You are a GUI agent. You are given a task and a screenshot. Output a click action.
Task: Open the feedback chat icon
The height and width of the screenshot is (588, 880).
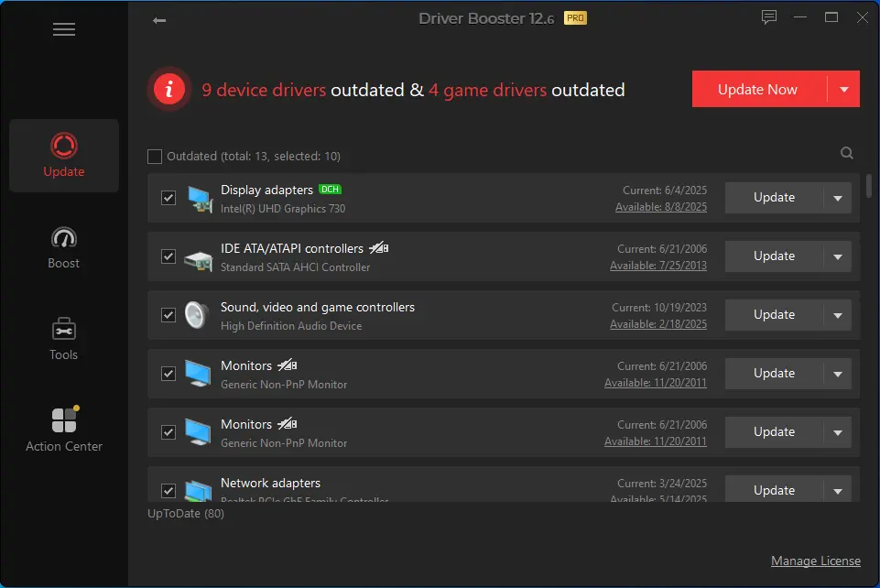(769, 17)
